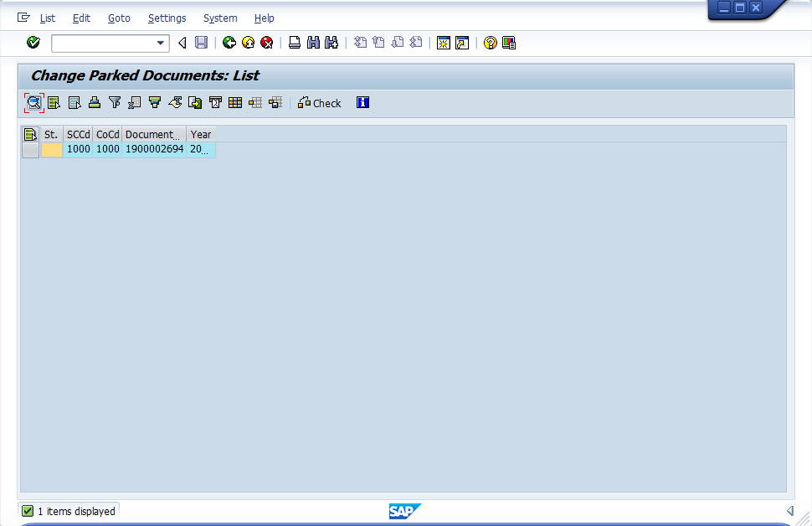Viewport: 812px width, 526px height.
Task: Minimize the SAP window
Action: 724,8
